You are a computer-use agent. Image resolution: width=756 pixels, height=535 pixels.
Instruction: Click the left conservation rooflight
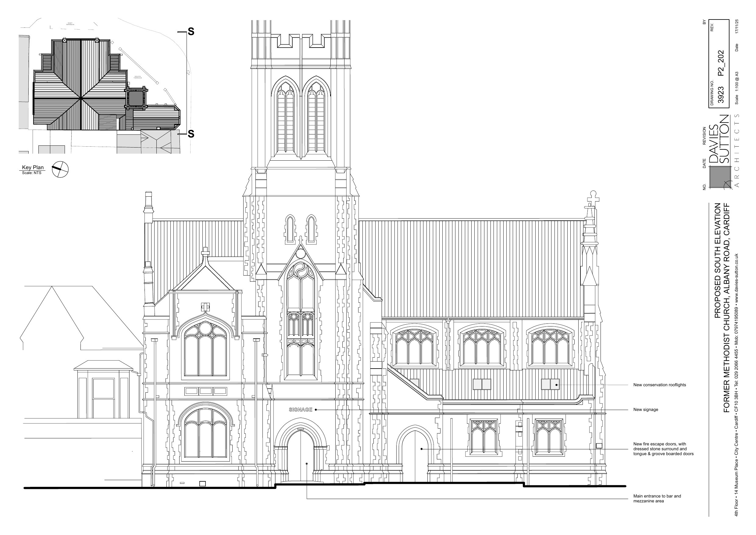click(x=482, y=384)
